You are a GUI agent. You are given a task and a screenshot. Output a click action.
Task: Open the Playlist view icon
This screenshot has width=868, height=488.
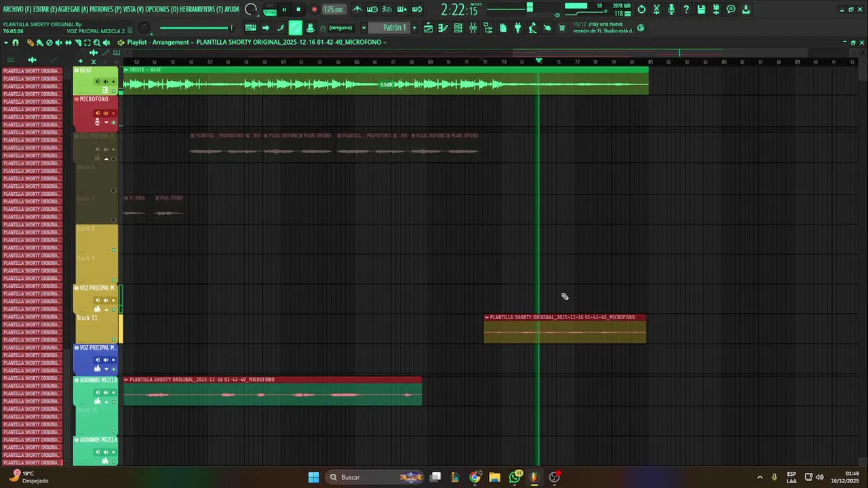pyautogui.click(x=428, y=28)
